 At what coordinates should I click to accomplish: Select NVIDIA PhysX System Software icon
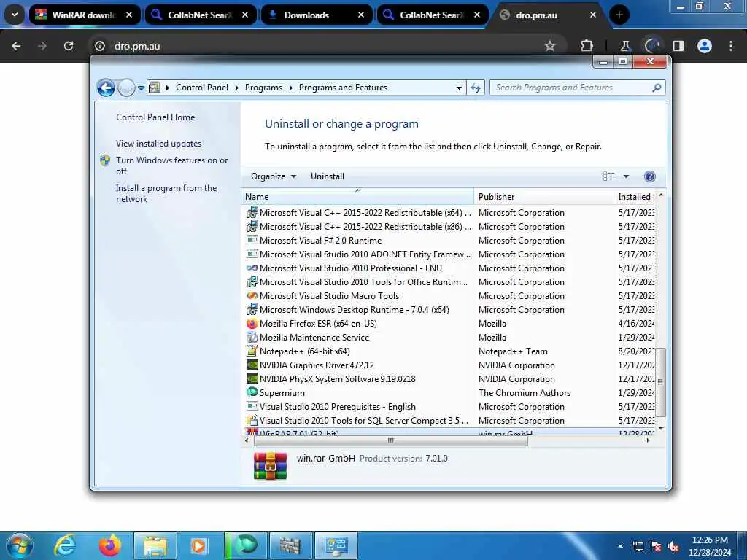tap(252, 378)
